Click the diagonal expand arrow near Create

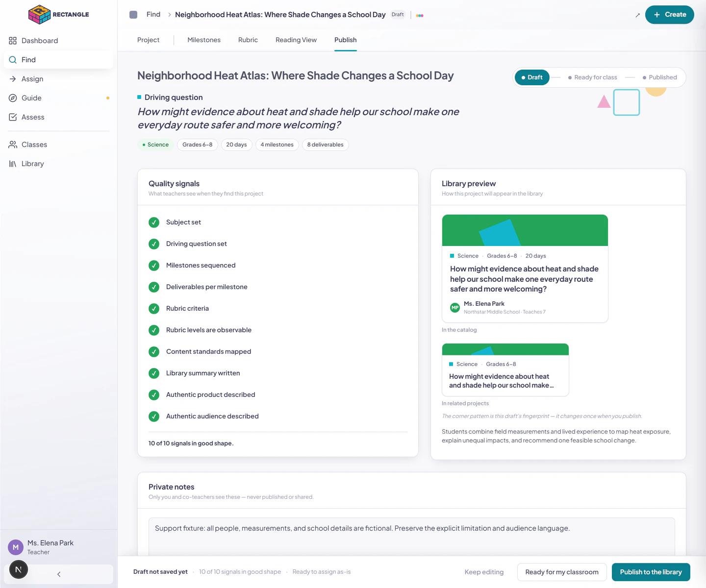click(637, 15)
